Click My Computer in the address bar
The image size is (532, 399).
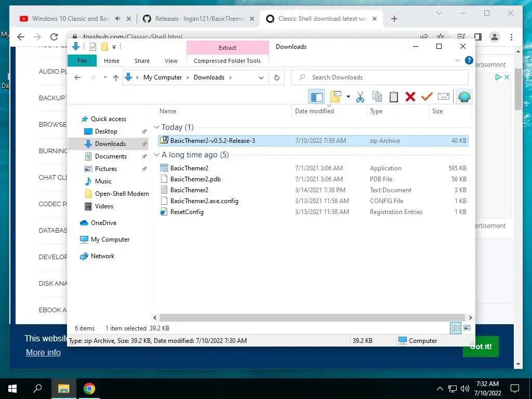[x=163, y=77]
